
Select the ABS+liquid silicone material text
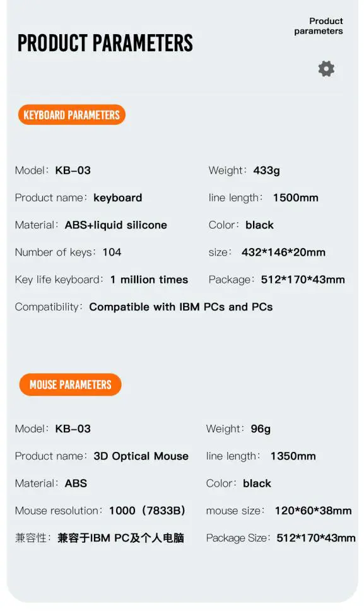(x=115, y=225)
